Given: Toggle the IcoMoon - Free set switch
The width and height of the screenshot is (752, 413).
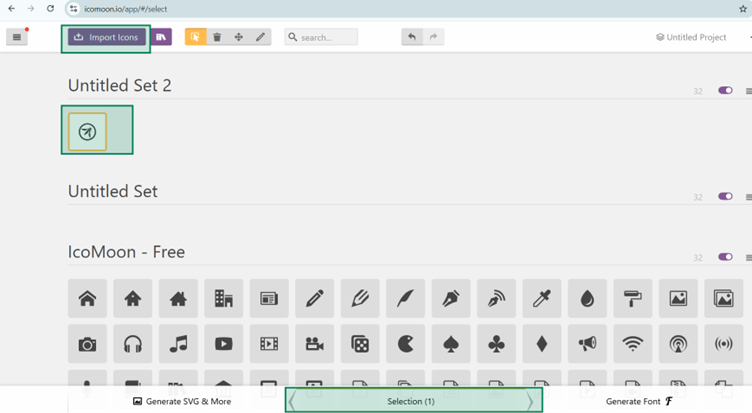Looking at the screenshot, I should [726, 257].
